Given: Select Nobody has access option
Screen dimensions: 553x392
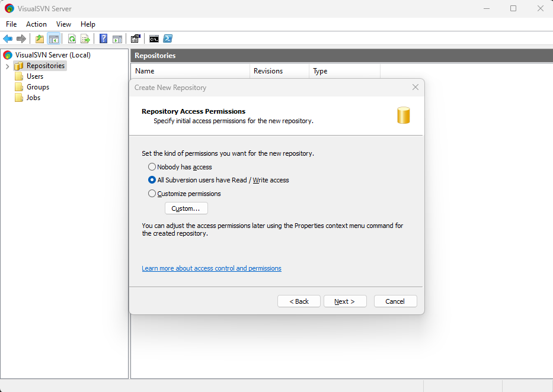Looking at the screenshot, I should 152,167.
